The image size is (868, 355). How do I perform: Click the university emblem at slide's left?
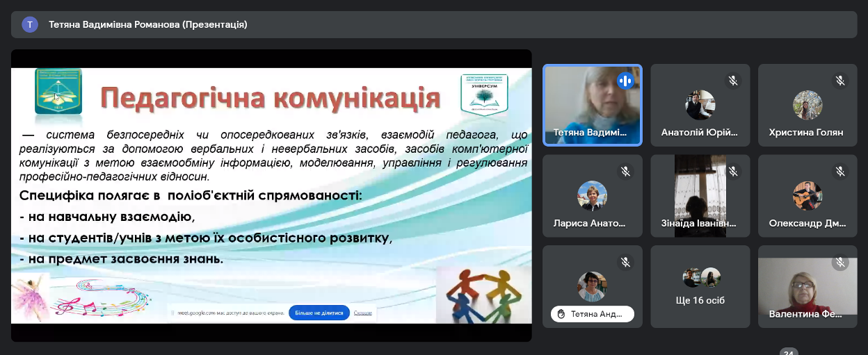[58, 91]
